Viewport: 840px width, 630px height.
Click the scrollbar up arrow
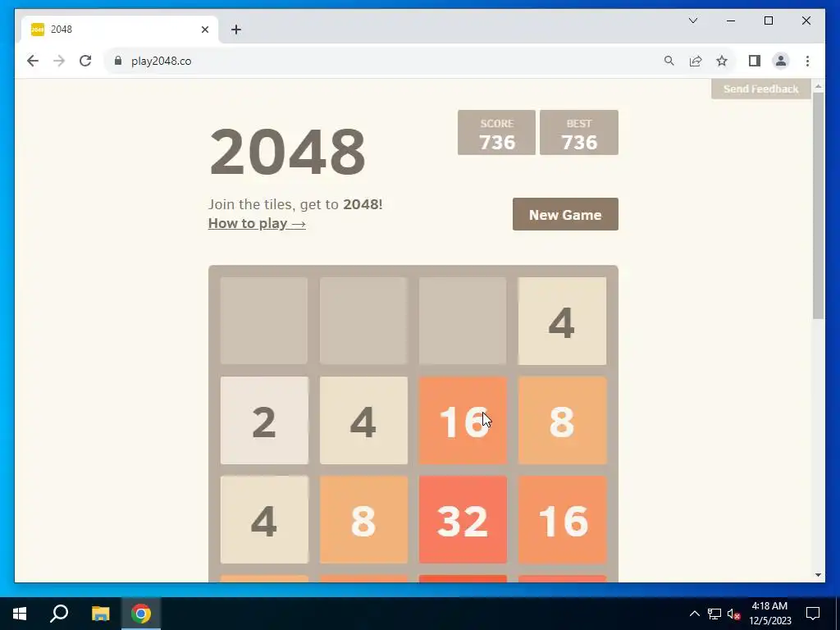pyautogui.click(x=818, y=85)
